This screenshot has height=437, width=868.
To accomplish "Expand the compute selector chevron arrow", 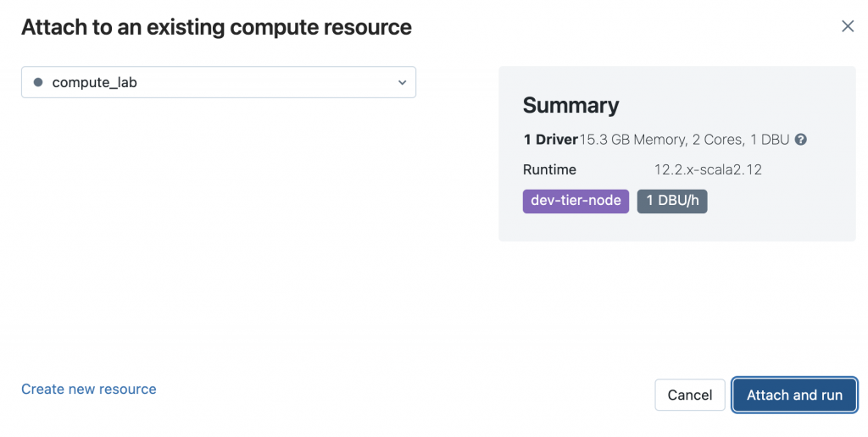I will click(x=403, y=83).
